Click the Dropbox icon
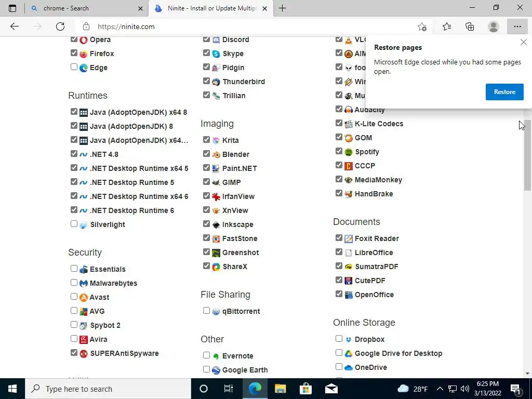This screenshot has height=399, width=532. [x=349, y=340]
